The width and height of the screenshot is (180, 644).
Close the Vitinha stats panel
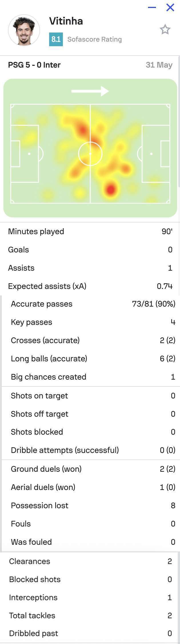(170, 7)
